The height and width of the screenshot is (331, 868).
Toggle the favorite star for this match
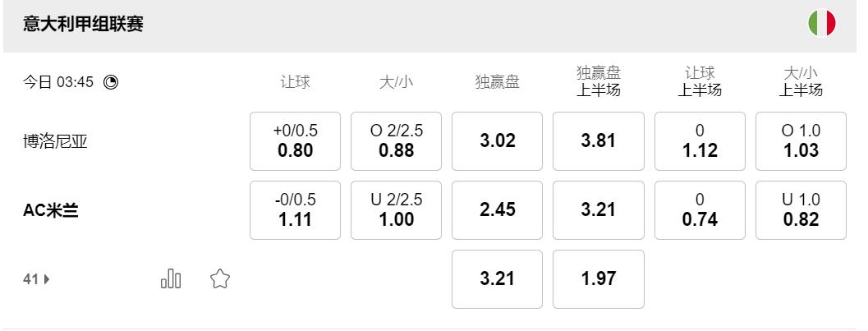click(219, 279)
